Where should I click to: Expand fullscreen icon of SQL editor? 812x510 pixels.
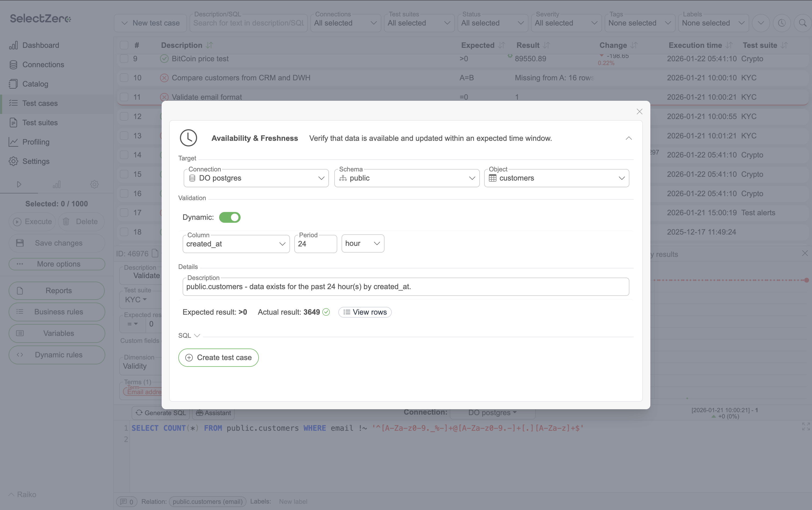tap(806, 427)
